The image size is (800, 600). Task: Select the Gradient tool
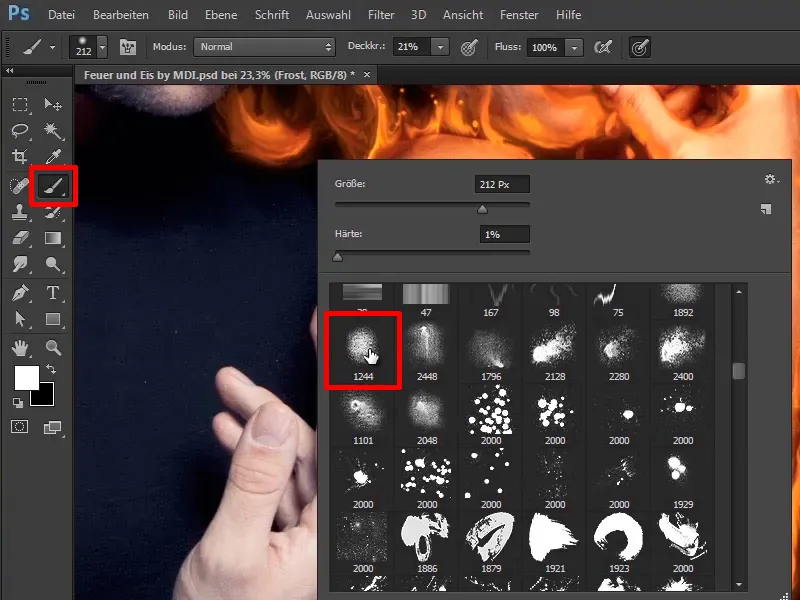[53, 238]
